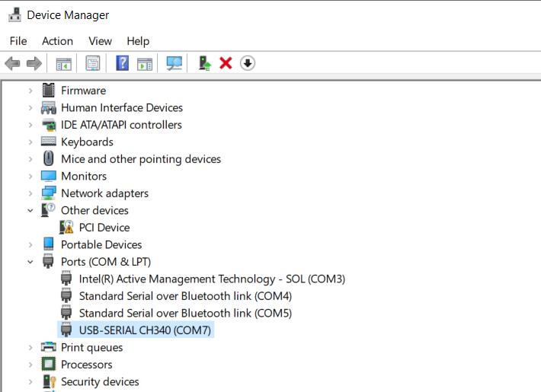Open the File menu
The height and width of the screenshot is (392, 541).
click(18, 41)
